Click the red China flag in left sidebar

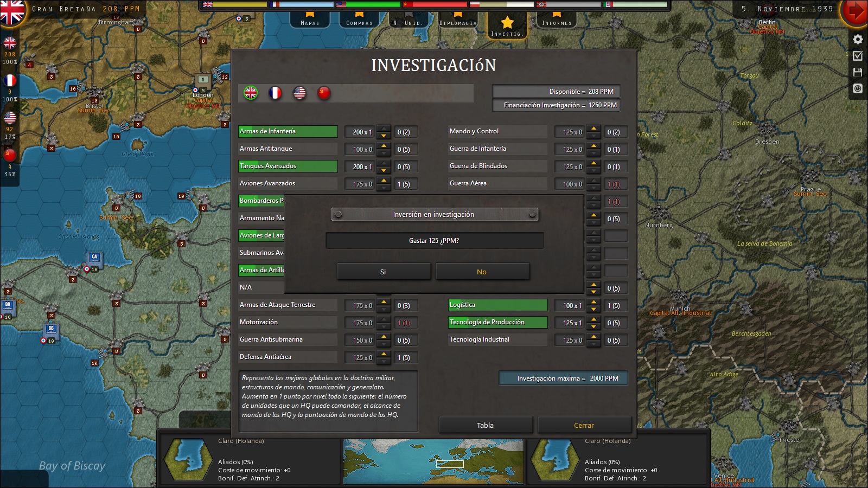10,155
